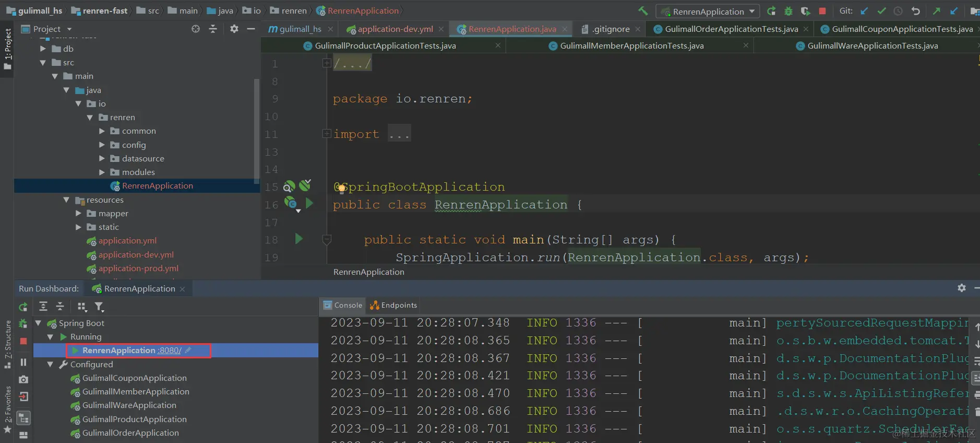980x443 pixels.
Task: Toggle the Favorites side tool window
Action: (x=7, y=410)
